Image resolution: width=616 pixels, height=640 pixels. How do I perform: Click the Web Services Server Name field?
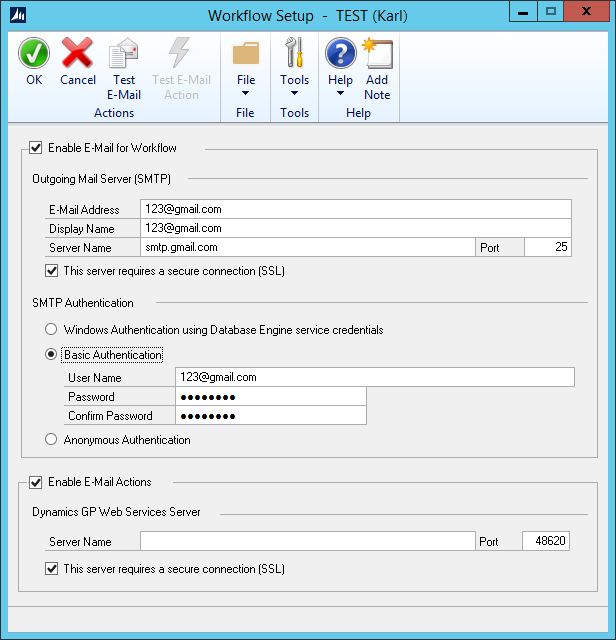pyautogui.click(x=308, y=541)
